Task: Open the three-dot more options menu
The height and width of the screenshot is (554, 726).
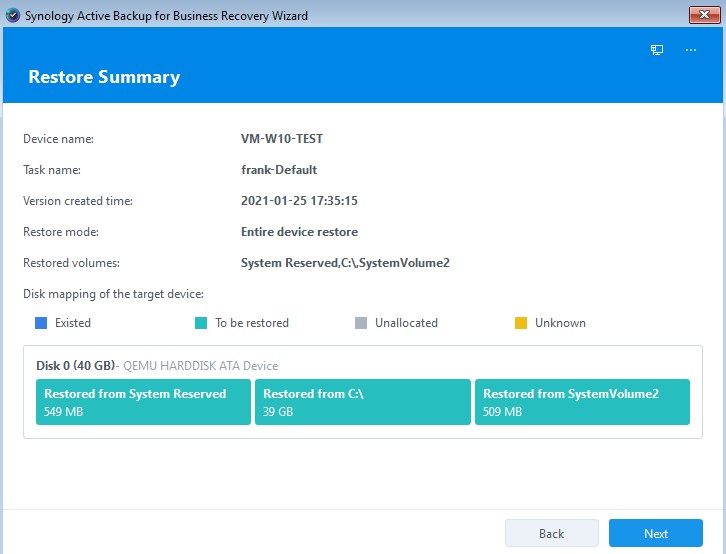Action: (691, 50)
